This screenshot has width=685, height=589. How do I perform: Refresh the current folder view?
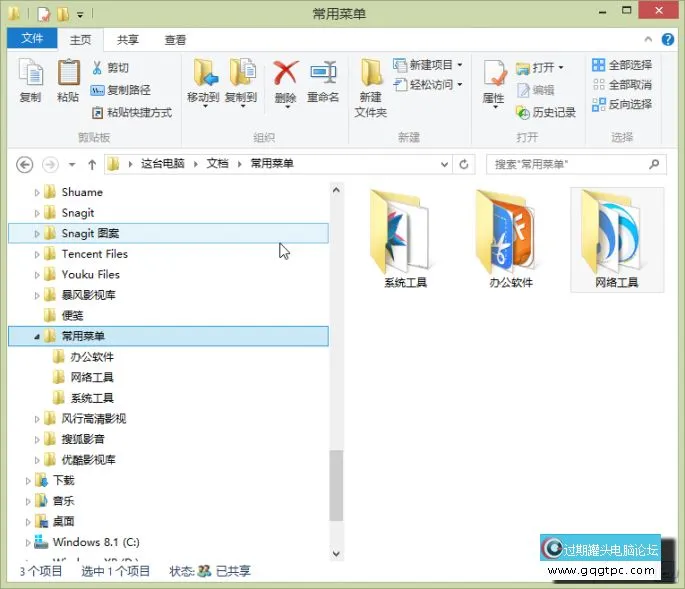coord(464,165)
